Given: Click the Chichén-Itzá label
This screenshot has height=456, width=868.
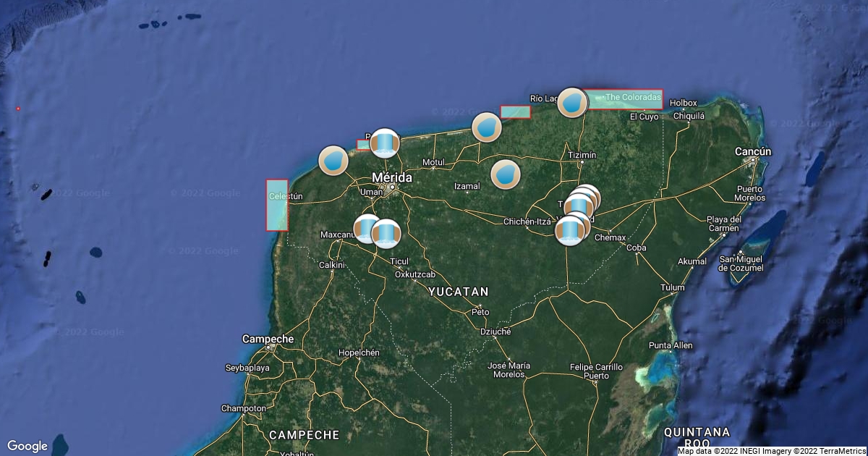Looking at the screenshot, I should click(x=527, y=221).
